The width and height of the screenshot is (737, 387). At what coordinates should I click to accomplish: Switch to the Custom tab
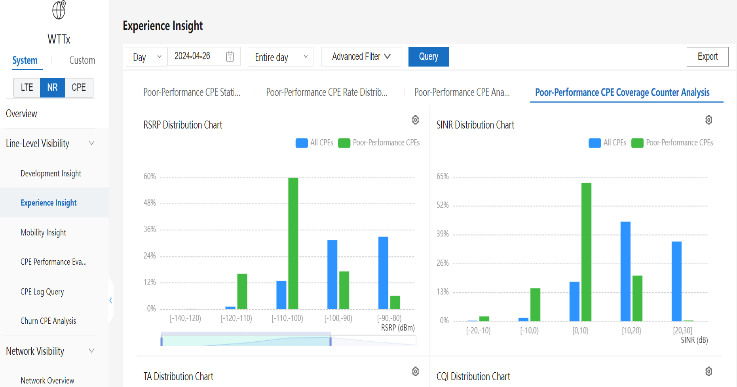point(82,60)
